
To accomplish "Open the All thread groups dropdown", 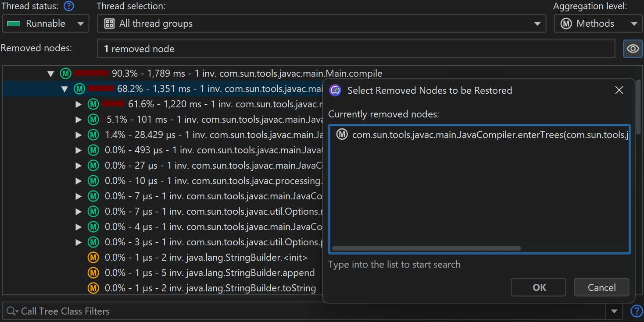I will [x=321, y=24].
